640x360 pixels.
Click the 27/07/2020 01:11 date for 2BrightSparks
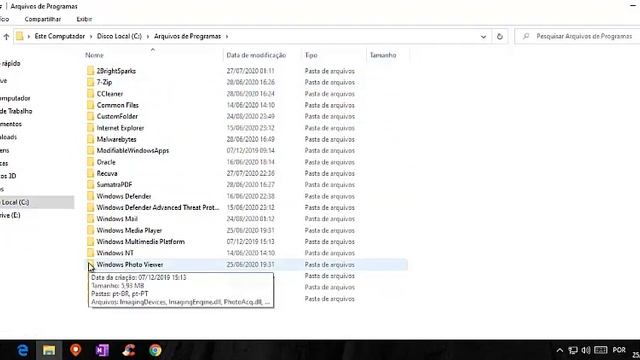coord(251,71)
